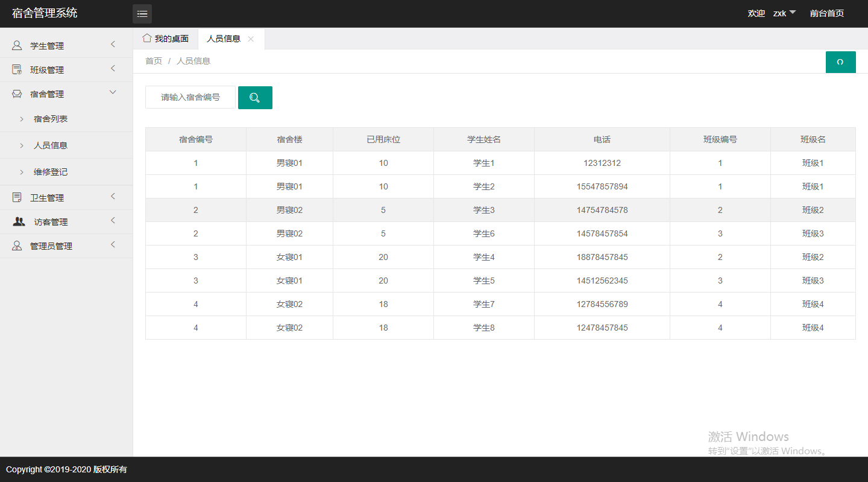Click phone number 14578457854
The width and height of the screenshot is (868, 482).
[602, 233]
